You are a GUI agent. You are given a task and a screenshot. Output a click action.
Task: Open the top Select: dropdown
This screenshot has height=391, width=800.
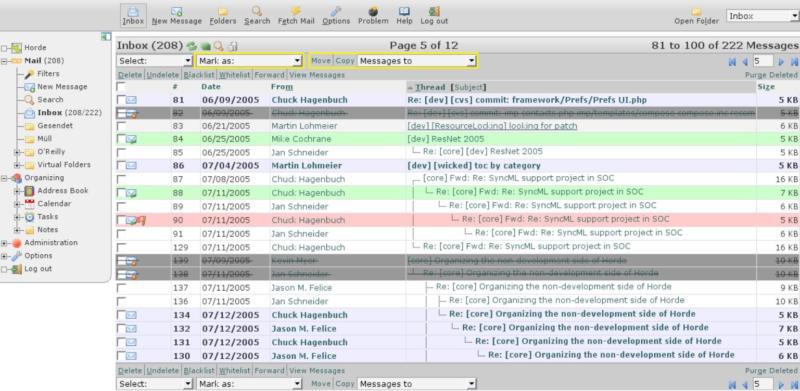[x=154, y=61]
